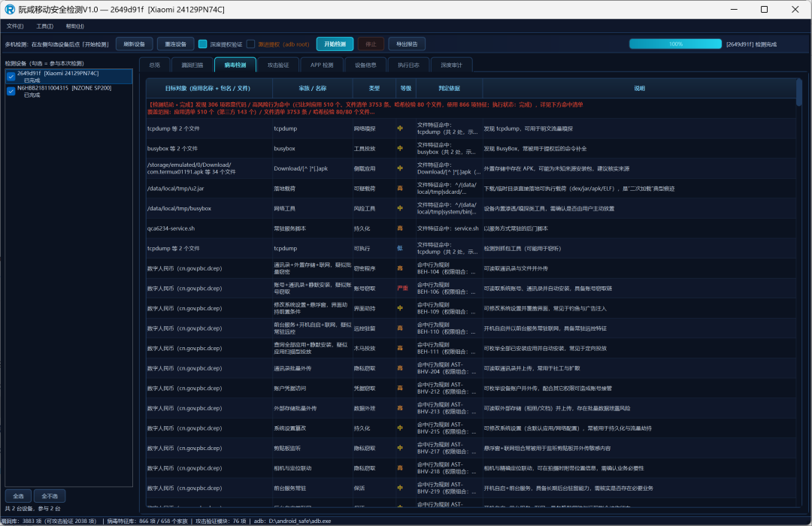This screenshot has height=526, width=812.
Task: Select the qca6234-service.sh result row
Action: pyautogui.click(x=471, y=228)
